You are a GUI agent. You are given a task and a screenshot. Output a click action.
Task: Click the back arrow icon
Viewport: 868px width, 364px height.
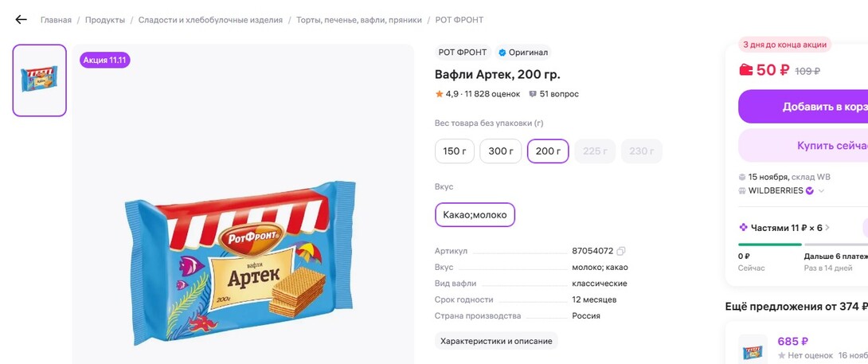tap(22, 20)
